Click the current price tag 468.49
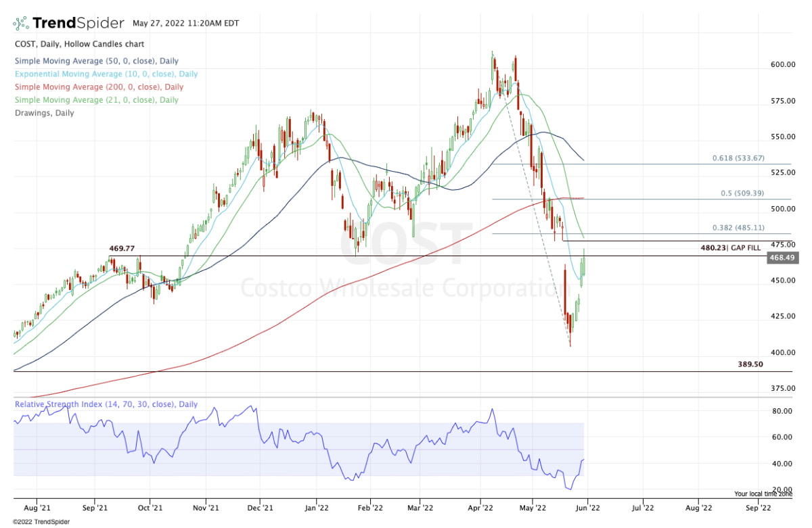This screenshot has width=812, height=528. (780, 258)
